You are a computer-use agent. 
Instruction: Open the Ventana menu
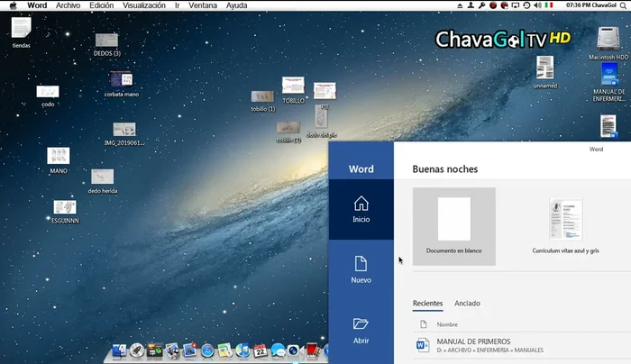202,5
